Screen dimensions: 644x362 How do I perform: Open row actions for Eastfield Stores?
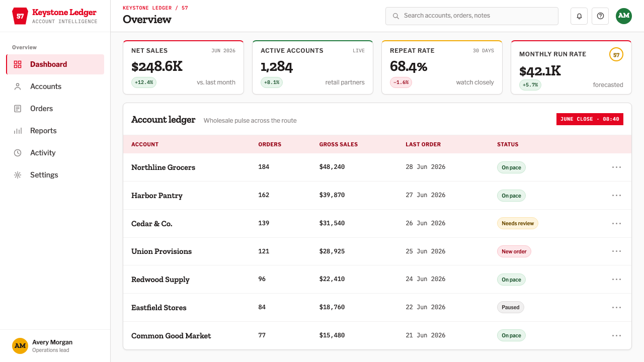pyautogui.click(x=616, y=308)
